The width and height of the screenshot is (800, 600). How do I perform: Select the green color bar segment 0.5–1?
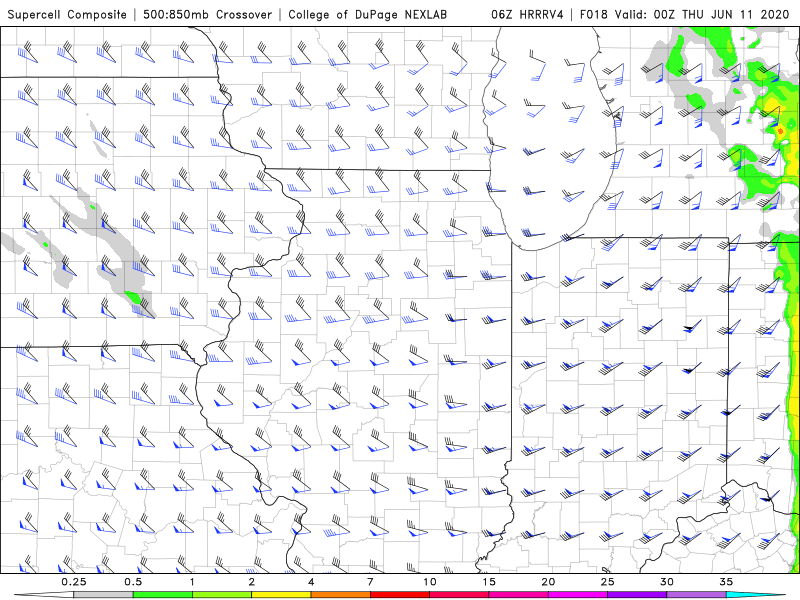point(163,595)
